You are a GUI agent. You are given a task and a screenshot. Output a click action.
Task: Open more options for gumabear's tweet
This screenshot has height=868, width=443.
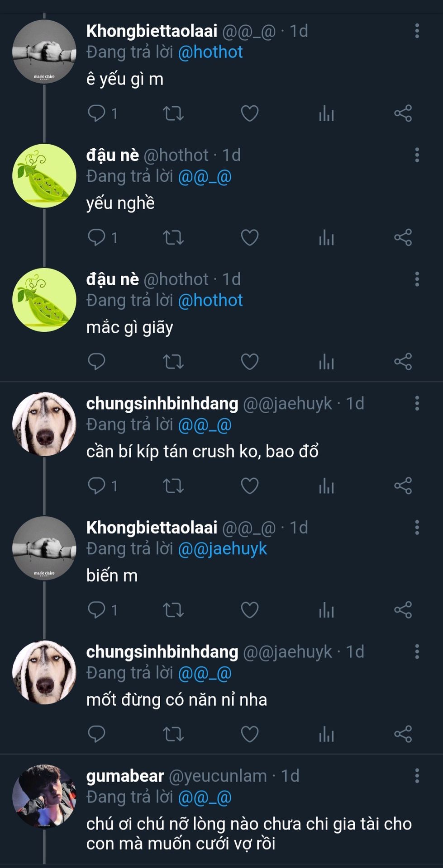[417, 776]
